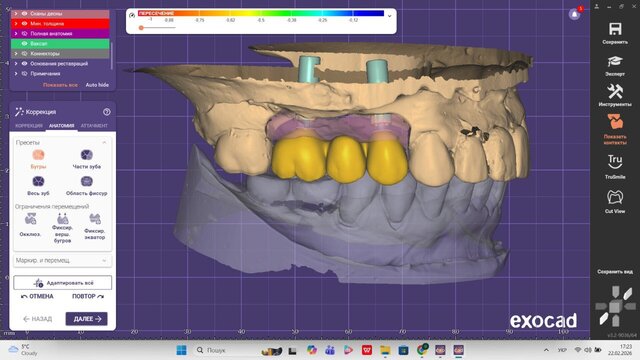Viewport: 640px width, 360px height.
Task: Open Microsoft Store from taskbar
Action: point(403,350)
